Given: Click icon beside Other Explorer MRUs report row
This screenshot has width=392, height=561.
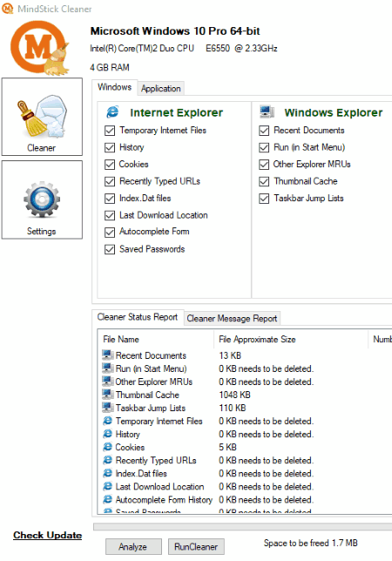Looking at the screenshot, I should click(x=108, y=381).
